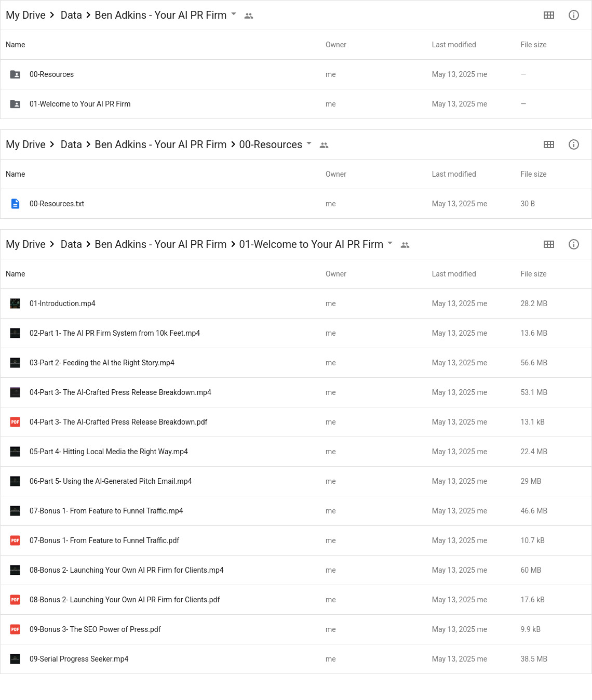Open the 00-Resources folder row
The width and height of the screenshot is (592, 700).
coord(296,74)
